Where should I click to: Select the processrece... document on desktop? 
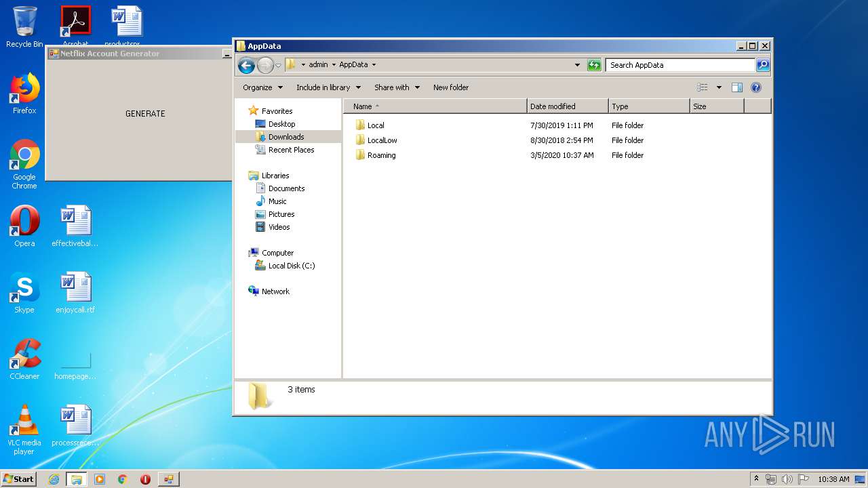pyautogui.click(x=75, y=426)
